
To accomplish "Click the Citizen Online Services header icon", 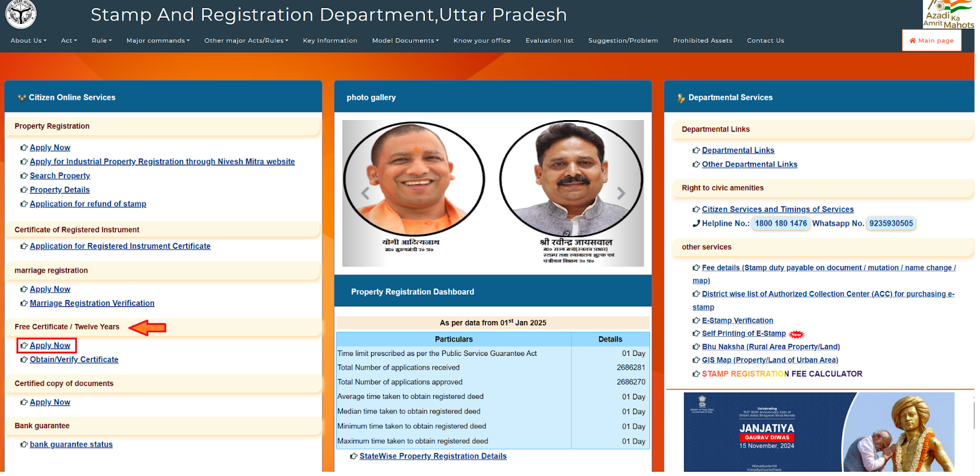I will pyautogui.click(x=22, y=97).
